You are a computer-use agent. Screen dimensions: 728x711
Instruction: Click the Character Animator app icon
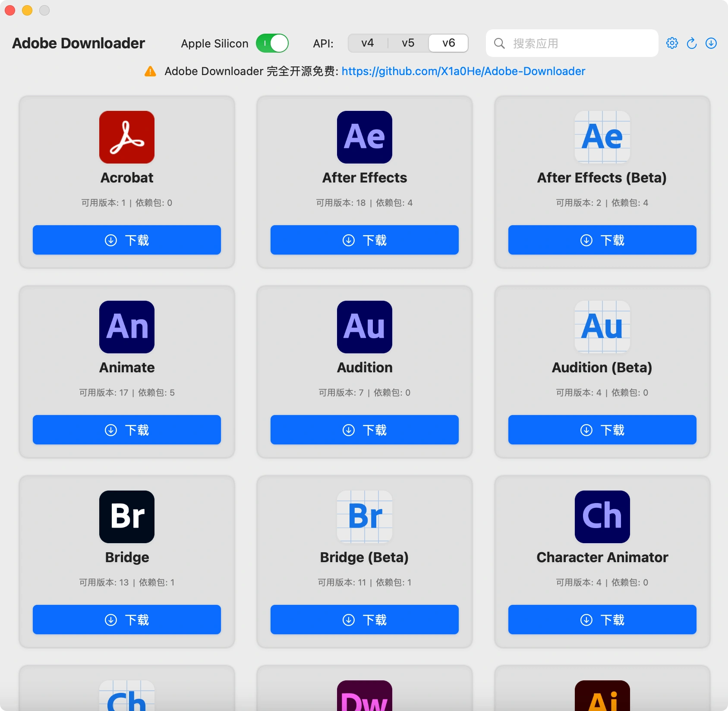602,517
